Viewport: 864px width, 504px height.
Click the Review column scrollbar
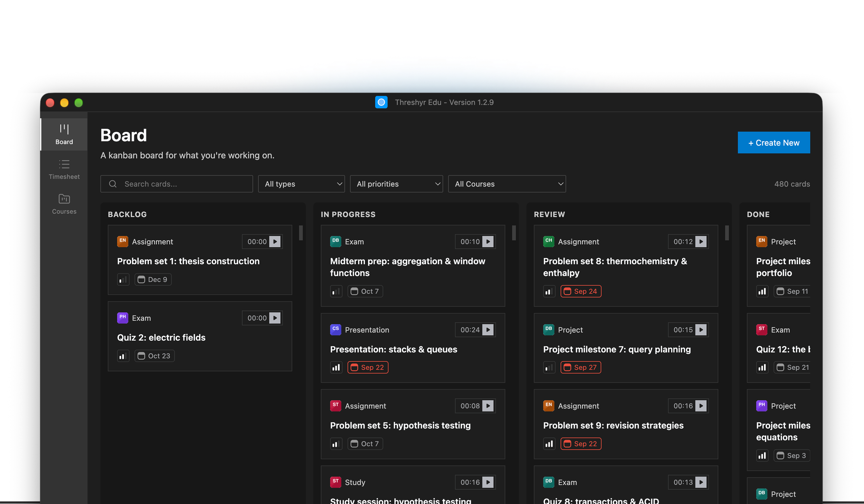click(x=727, y=233)
